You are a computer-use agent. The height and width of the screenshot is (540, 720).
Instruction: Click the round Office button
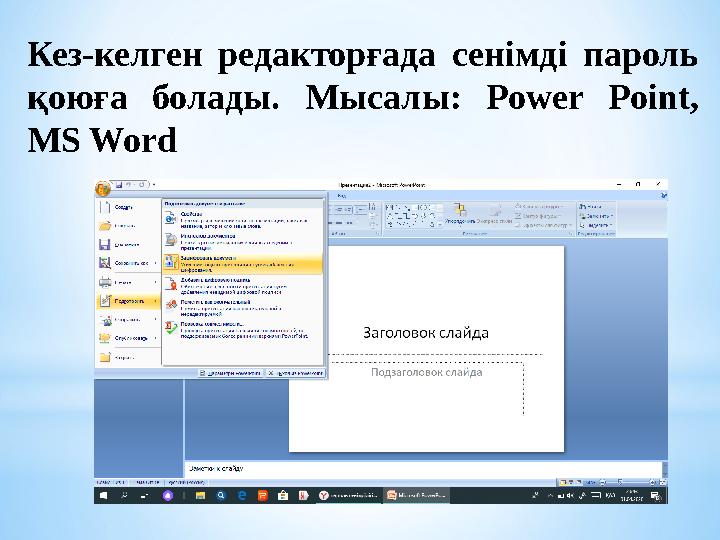(x=103, y=187)
